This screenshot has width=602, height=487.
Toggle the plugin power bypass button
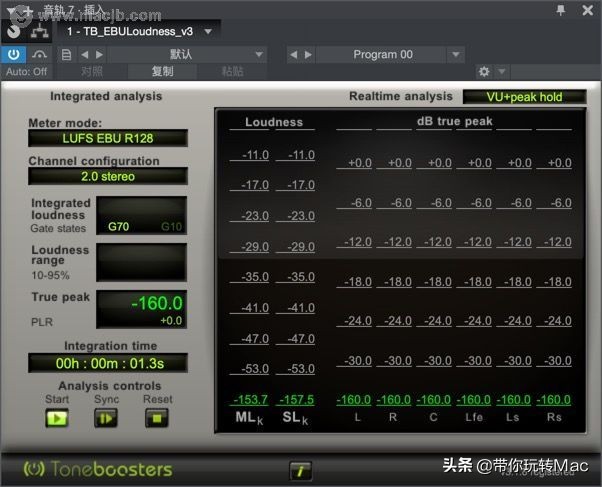pos(13,55)
